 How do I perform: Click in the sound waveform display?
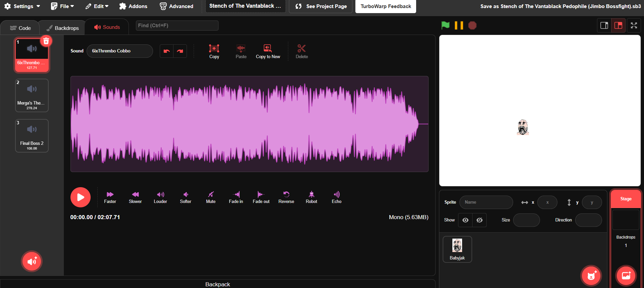[x=249, y=124]
